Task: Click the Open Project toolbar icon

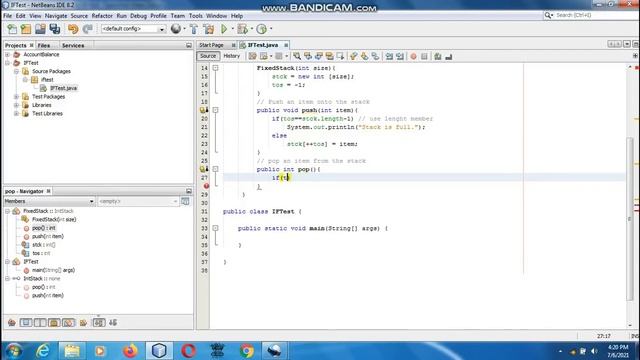Action: click(x=40, y=29)
